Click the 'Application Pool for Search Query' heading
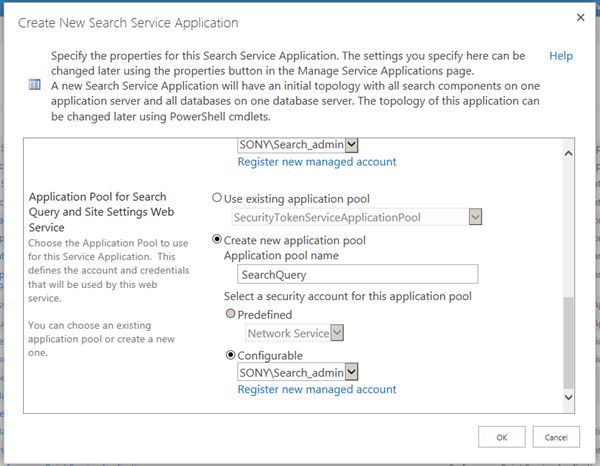The image size is (600, 466). pos(101,212)
